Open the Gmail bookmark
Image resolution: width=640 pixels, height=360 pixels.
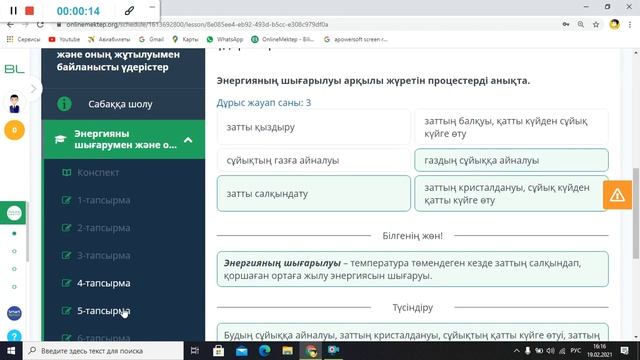151,39
